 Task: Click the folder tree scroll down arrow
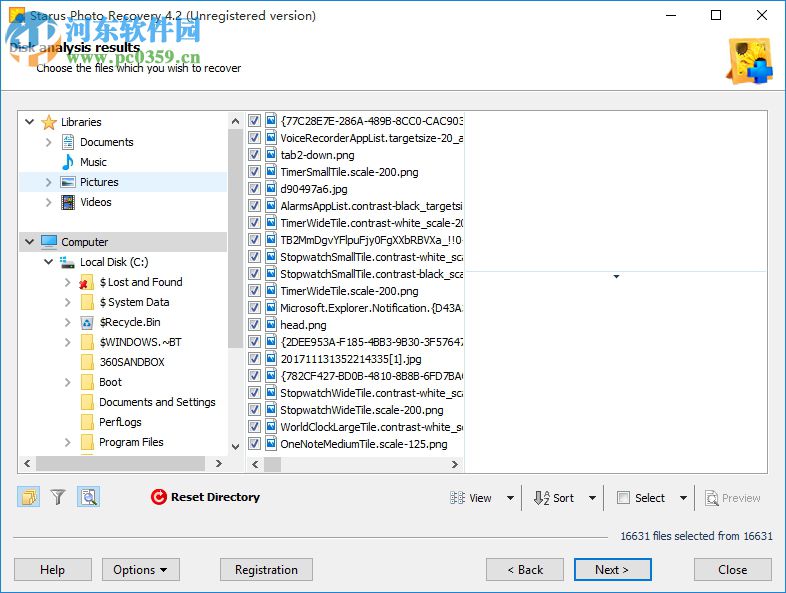click(x=235, y=446)
